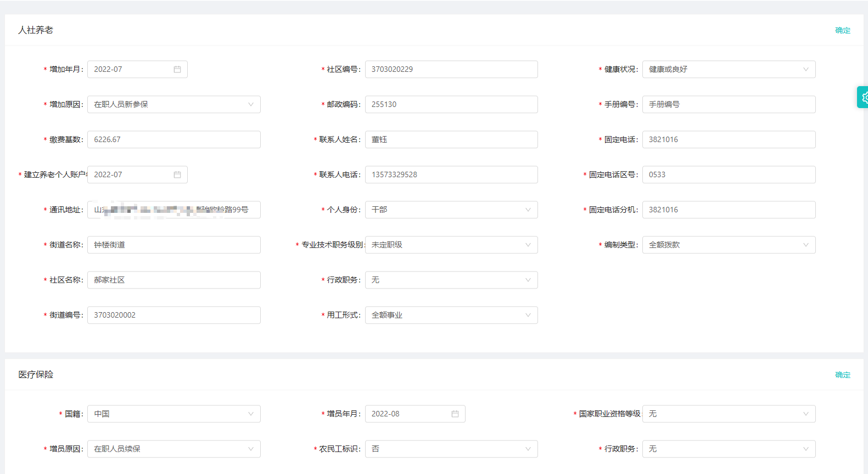Open 行政职务 dropdown in 人社养老 section
This screenshot has width=868, height=474.
pos(451,280)
